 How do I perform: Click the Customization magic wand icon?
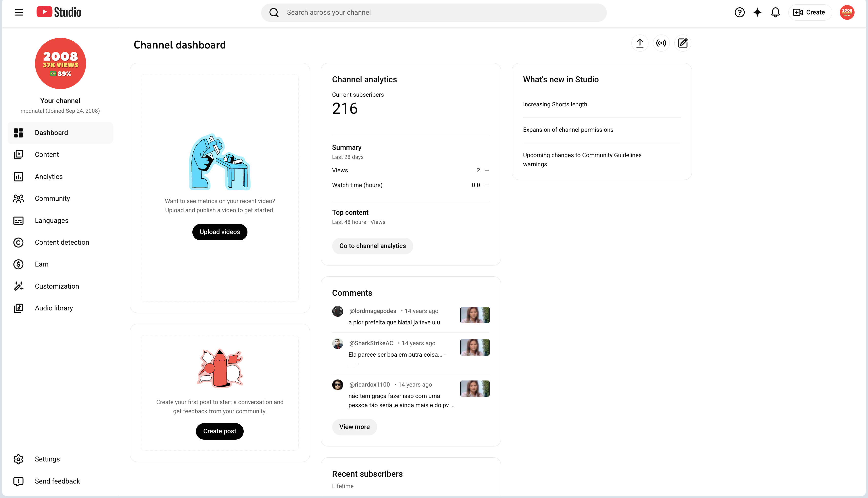click(x=19, y=286)
